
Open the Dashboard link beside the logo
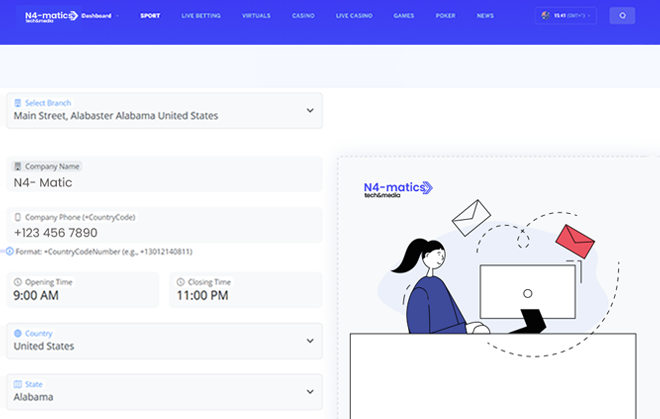point(97,16)
